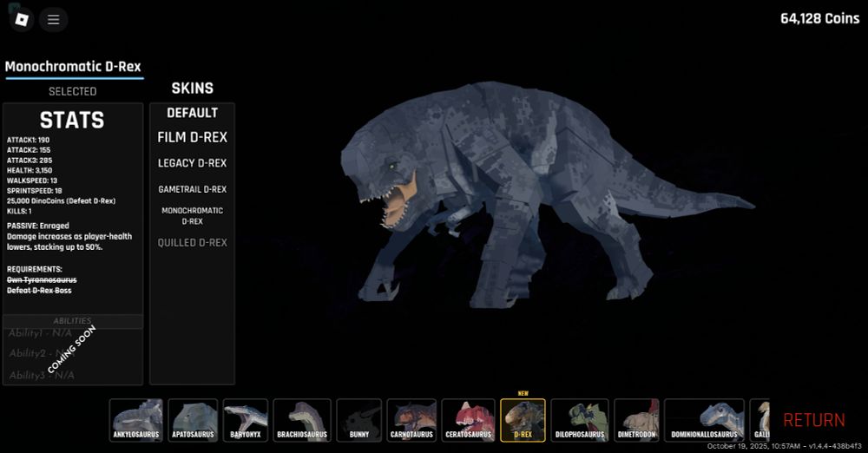868x453 pixels.
Task: Click the PASSIVE: Enraged label
Action: (x=38, y=226)
